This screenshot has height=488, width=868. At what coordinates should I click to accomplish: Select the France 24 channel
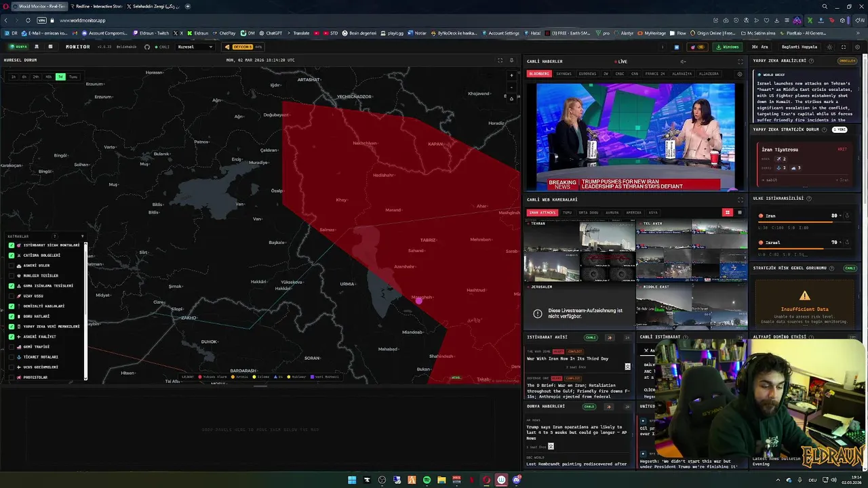[655, 74]
